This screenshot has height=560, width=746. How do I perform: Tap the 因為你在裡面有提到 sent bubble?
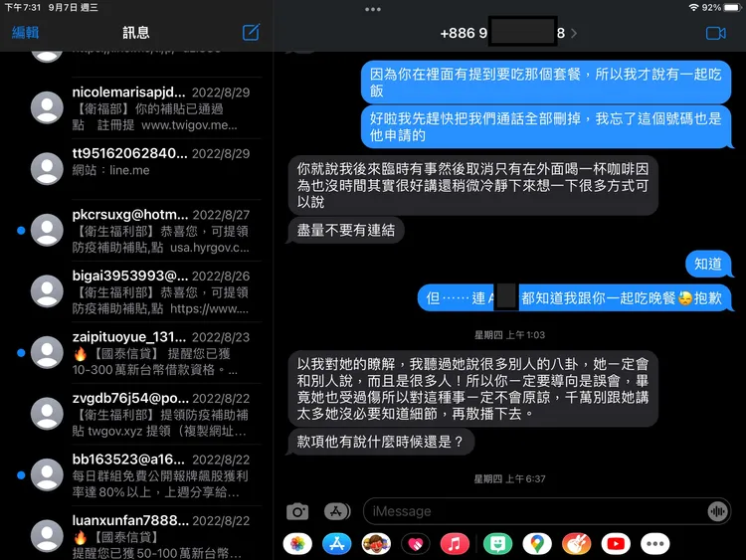546,83
